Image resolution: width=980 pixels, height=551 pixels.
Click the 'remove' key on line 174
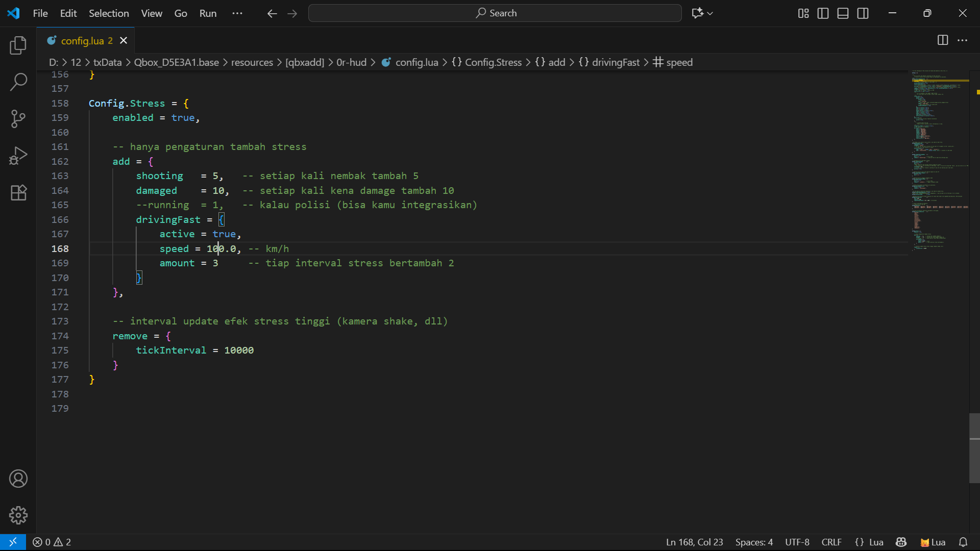pyautogui.click(x=130, y=336)
